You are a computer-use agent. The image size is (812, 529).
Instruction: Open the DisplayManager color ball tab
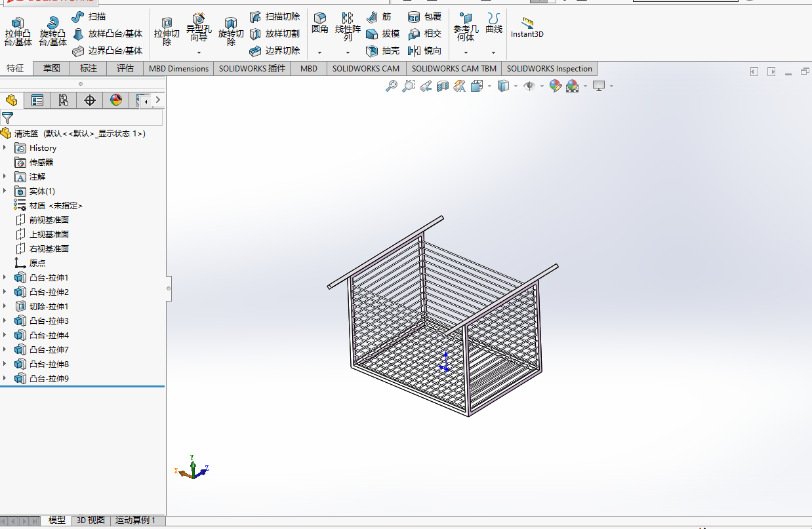[115, 100]
